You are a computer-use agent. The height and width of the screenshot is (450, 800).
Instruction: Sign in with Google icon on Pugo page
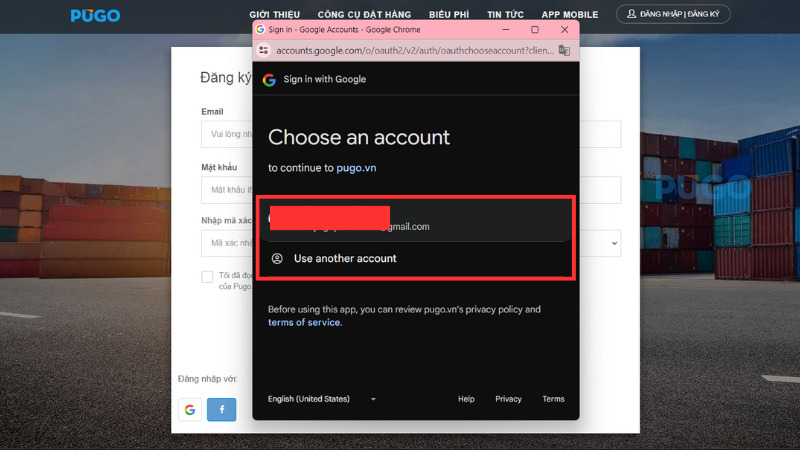[190, 410]
